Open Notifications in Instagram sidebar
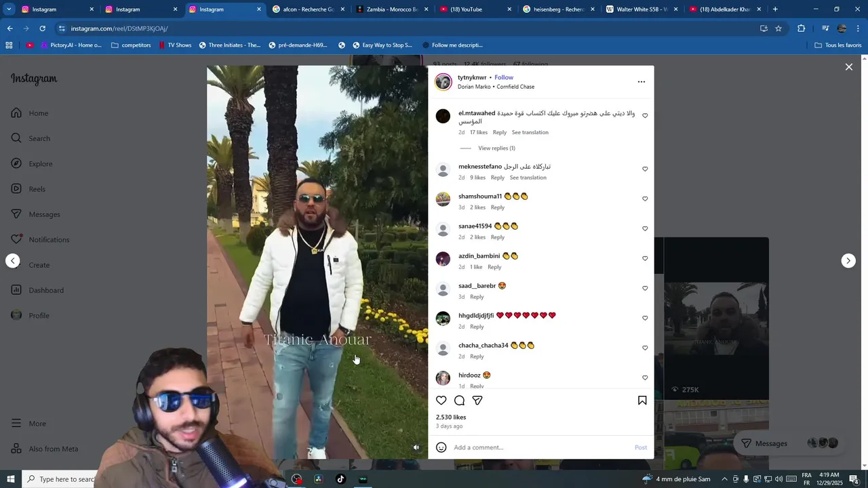 click(x=40, y=240)
